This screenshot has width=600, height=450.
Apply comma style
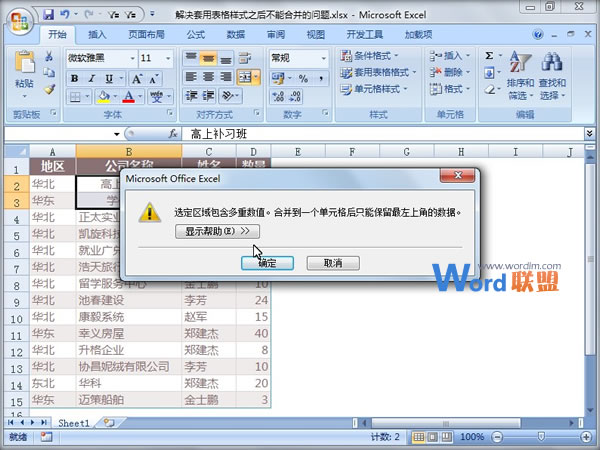click(321, 78)
